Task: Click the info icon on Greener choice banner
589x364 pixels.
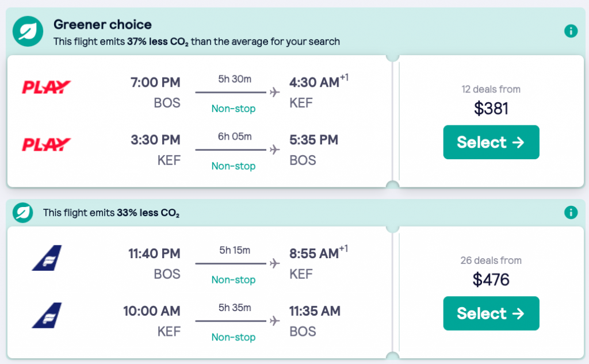Action: [571, 31]
